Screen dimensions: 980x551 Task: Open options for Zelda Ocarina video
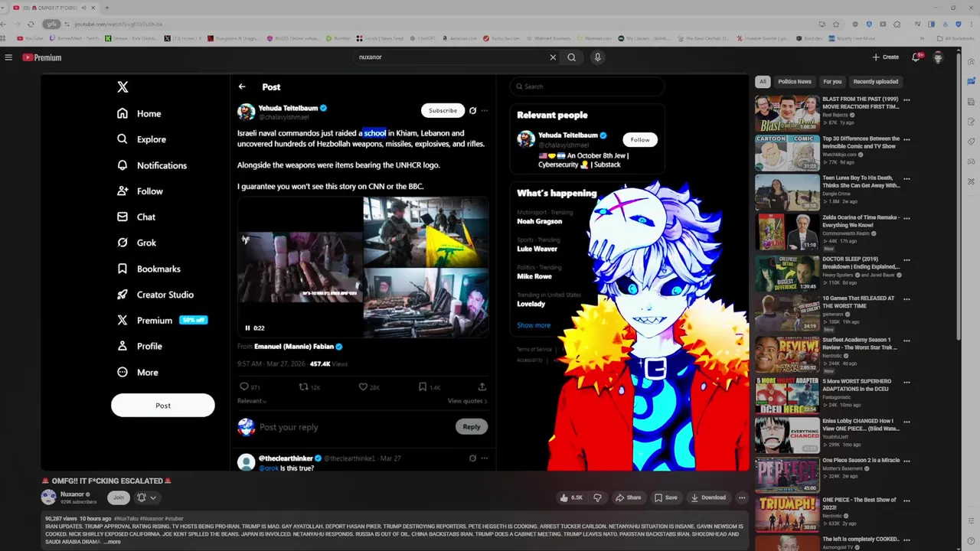pos(906,219)
